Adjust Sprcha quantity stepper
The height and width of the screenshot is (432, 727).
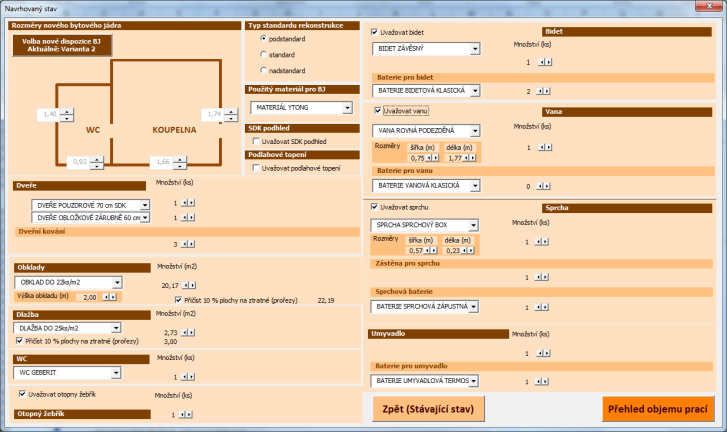[x=542, y=241]
